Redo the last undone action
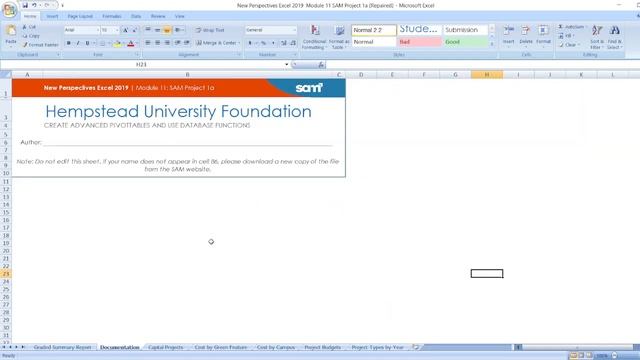The height and width of the screenshot is (360, 640). [47, 5]
